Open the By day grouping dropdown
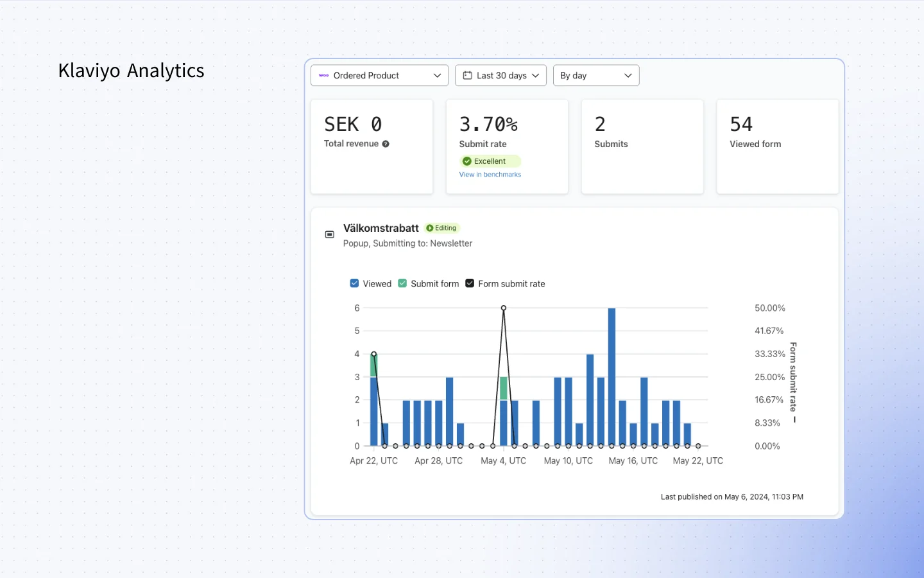 click(x=596, y=75)
